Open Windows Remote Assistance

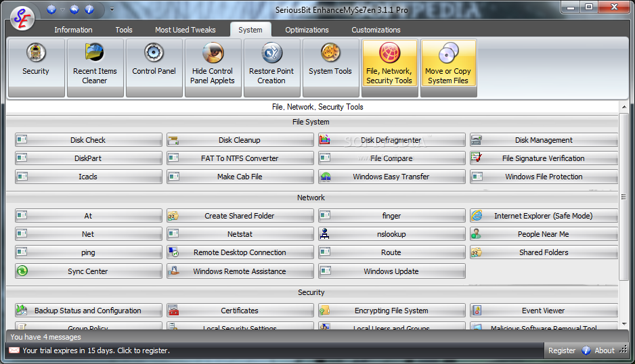240,271
